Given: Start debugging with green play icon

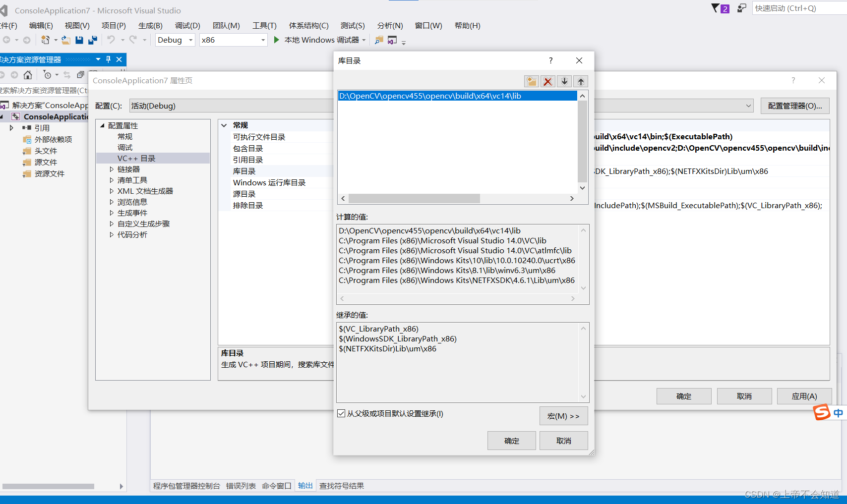Looking at the screenshot, I should click(277, 40).
